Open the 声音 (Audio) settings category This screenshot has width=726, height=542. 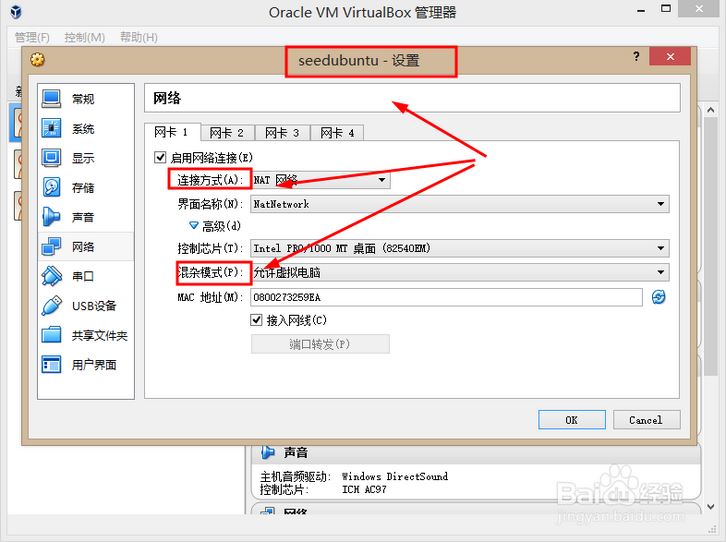pos(86,217)
